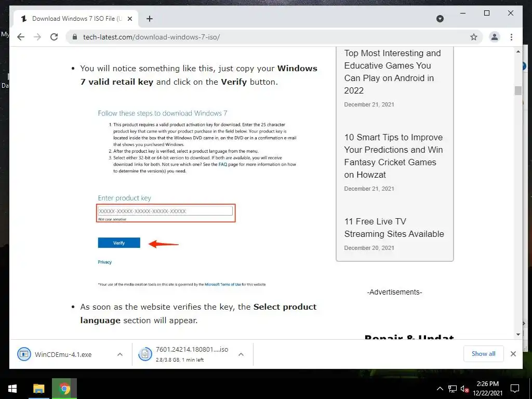Open 10 Smart Tips Fantasy Cricket article
Screen dimensions: 532x399
pos(394,156)
